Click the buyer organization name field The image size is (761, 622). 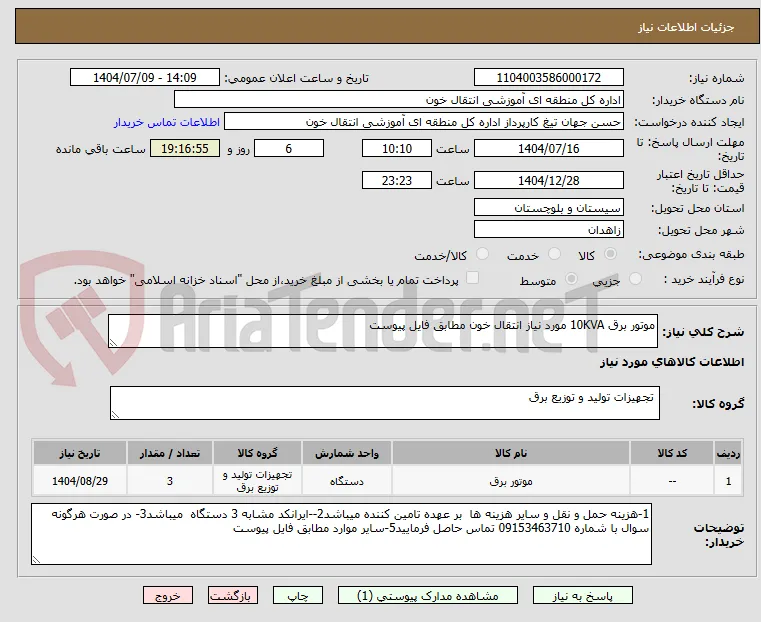(x=398, y=99)
